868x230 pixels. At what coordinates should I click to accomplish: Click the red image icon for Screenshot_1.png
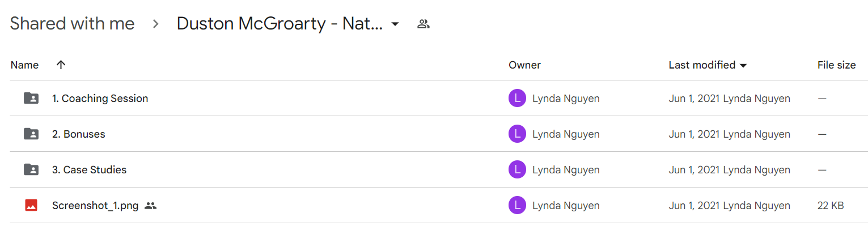[31, 206]
